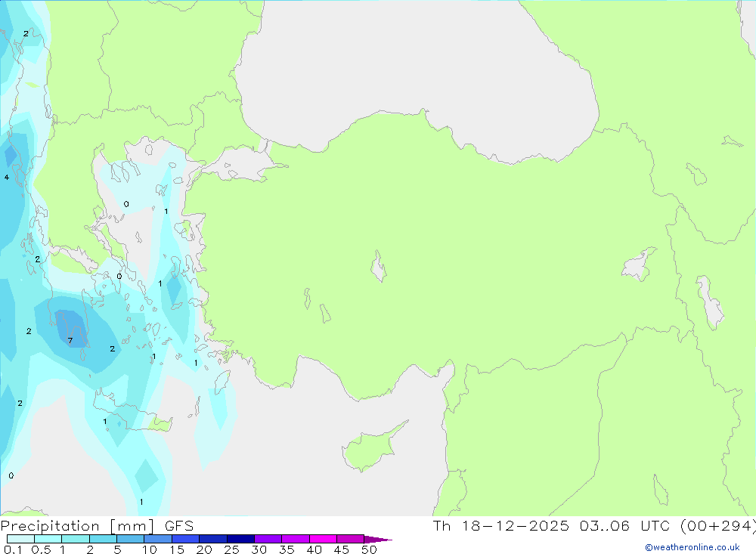Pick the 5–10 mm legend color swatch
This screenshot has height=554, width=756.
pyautogui.click(x=131, y=539)
